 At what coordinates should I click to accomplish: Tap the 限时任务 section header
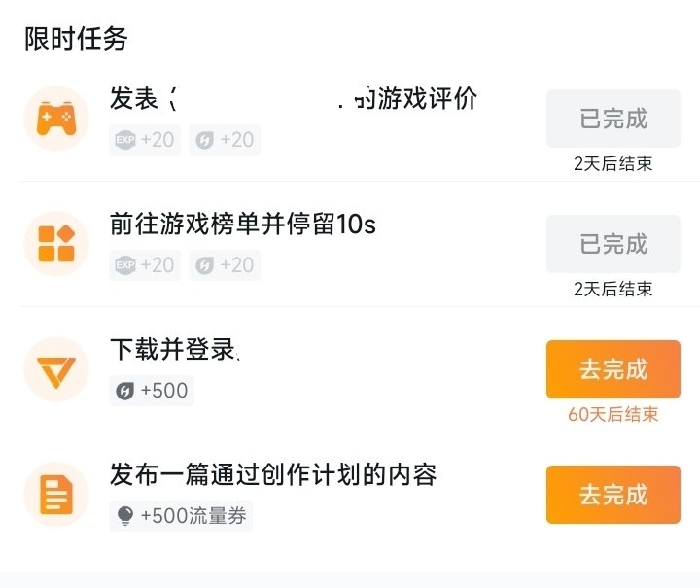(76, 39)
